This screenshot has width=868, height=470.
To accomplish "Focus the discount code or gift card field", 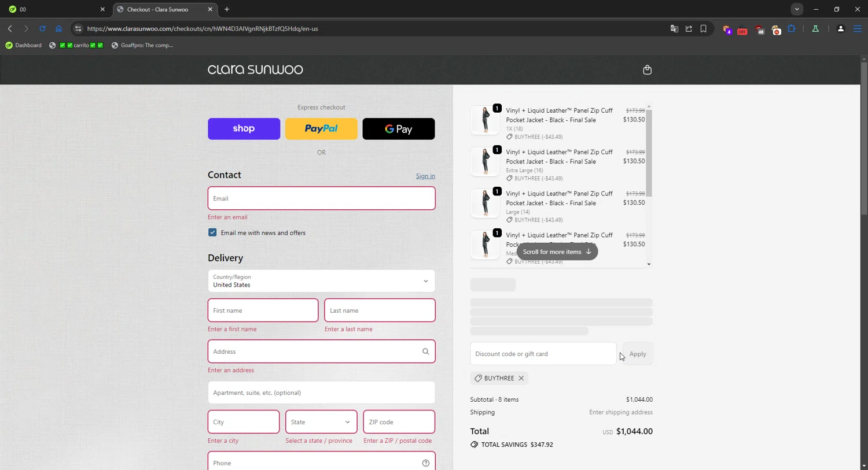I will (543, 354).
